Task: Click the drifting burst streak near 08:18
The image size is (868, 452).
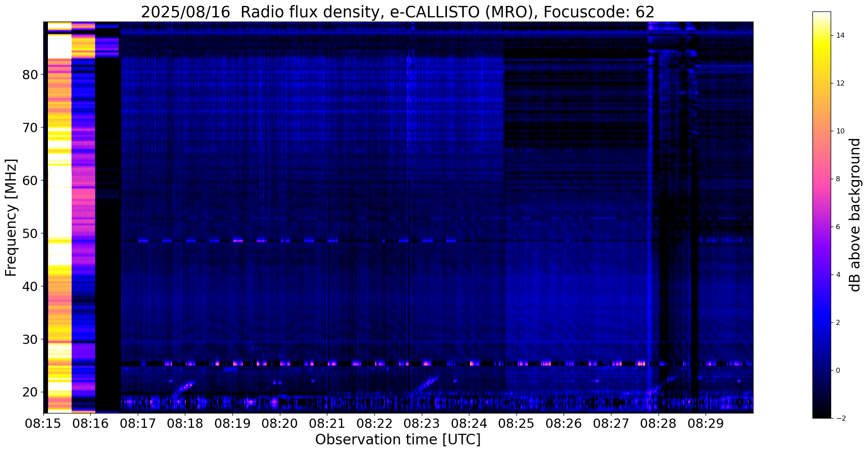Action: (x=184, y=389)
